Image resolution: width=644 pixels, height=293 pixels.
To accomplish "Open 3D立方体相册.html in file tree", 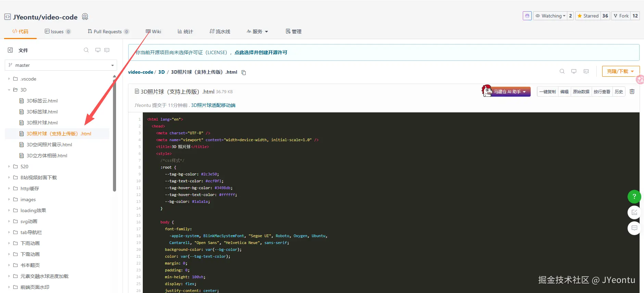I will [47, 156].
